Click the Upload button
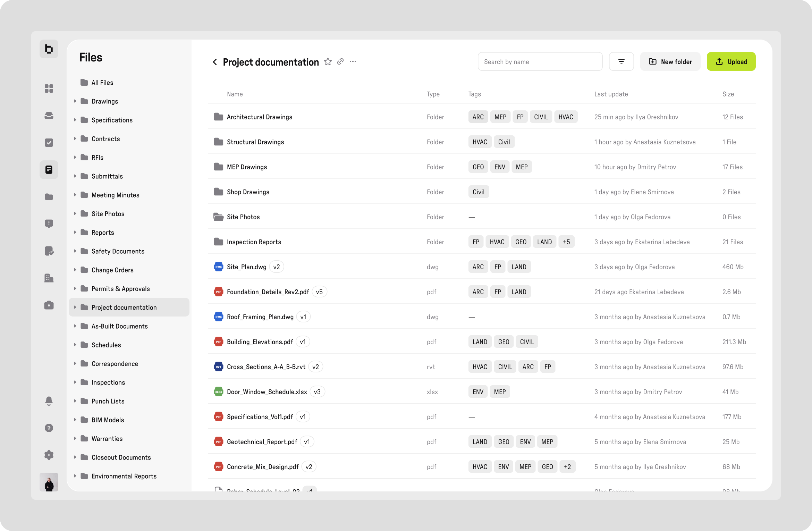Viewport: 812px width, 531px height. pos(731,62)
